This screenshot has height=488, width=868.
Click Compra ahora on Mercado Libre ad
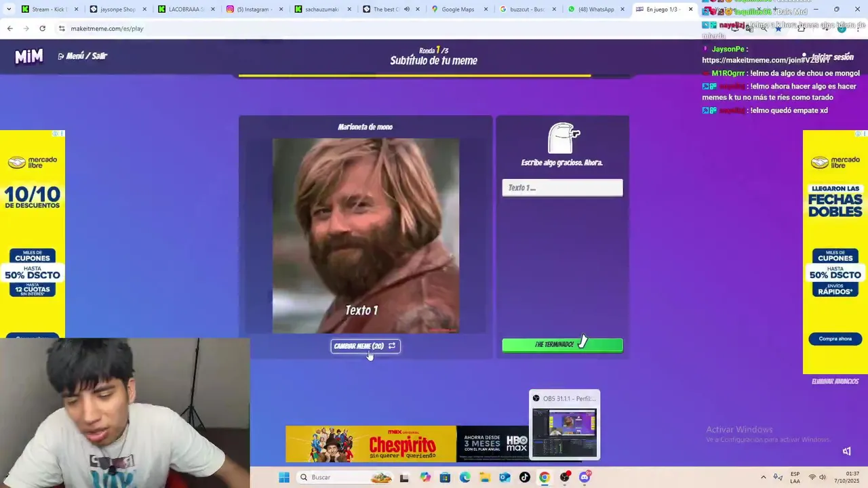click(x=835, y=339)
